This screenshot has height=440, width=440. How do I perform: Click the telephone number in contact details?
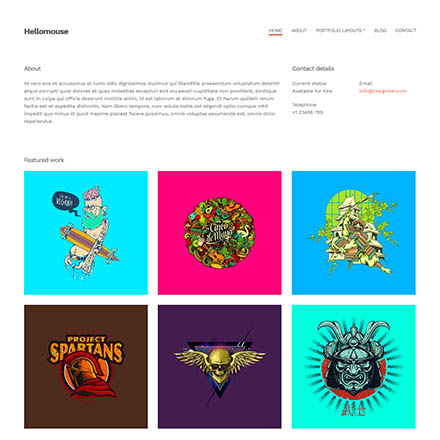point(307,112)
